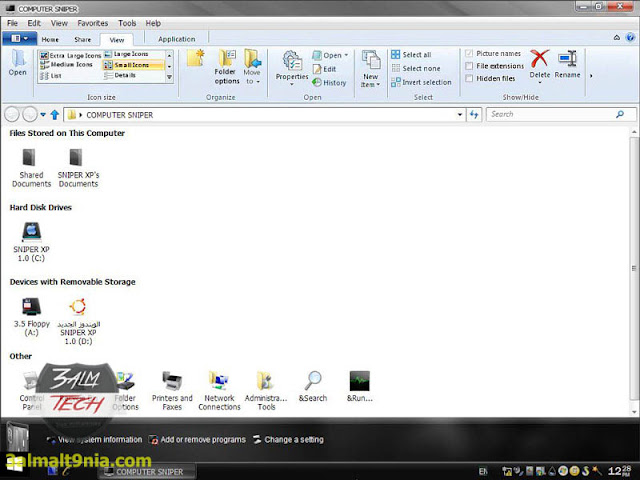
Task: Open the Help menu
Action: click(153, 23)
